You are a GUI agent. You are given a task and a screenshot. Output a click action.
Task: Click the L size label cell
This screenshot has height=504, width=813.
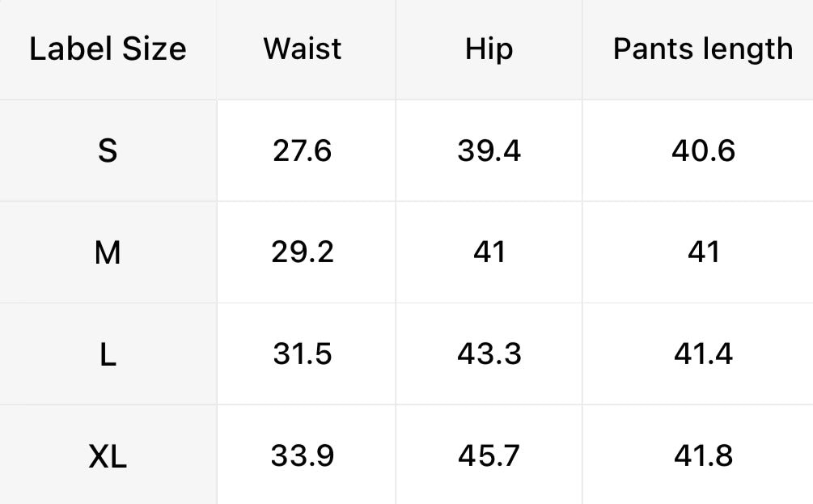click(108, 355)
